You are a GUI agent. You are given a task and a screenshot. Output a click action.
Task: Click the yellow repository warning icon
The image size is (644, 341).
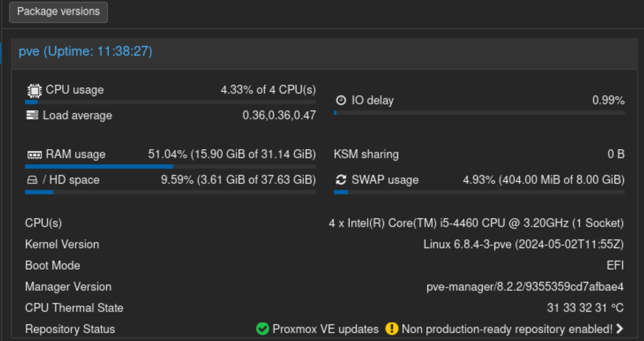pyautogui.click(x=392, y=329)
